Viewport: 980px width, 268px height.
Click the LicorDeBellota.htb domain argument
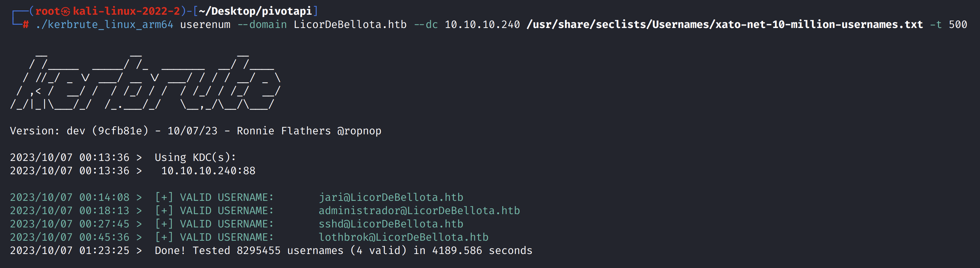(x=350, y=25)
